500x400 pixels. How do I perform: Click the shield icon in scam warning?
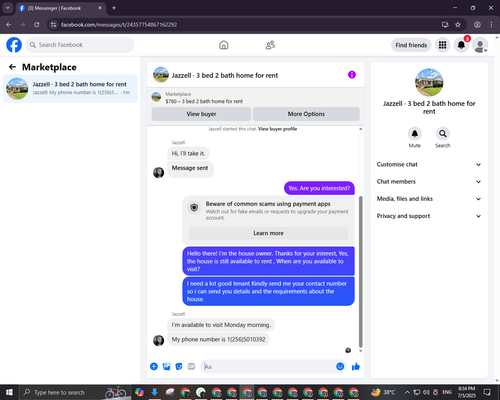point(194,208)
